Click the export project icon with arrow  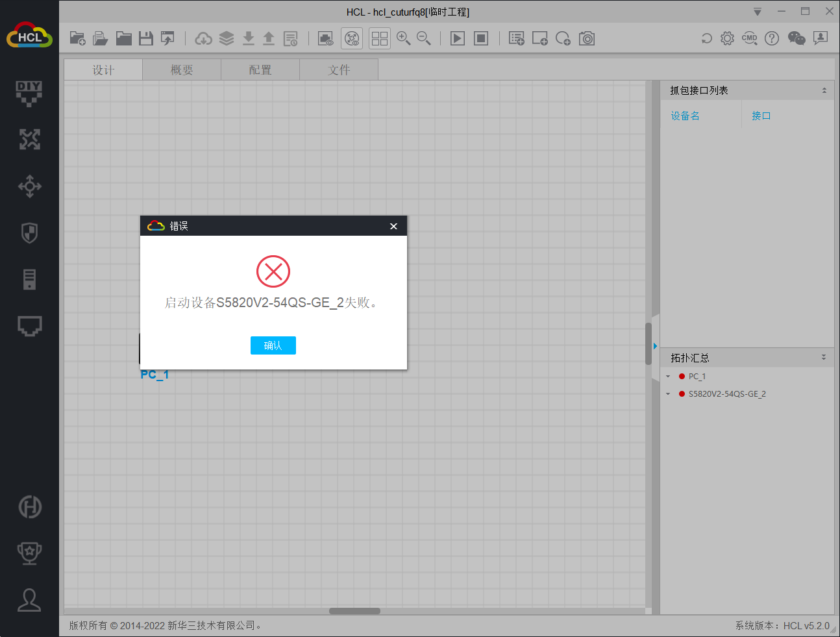click(x=167, y=39)
